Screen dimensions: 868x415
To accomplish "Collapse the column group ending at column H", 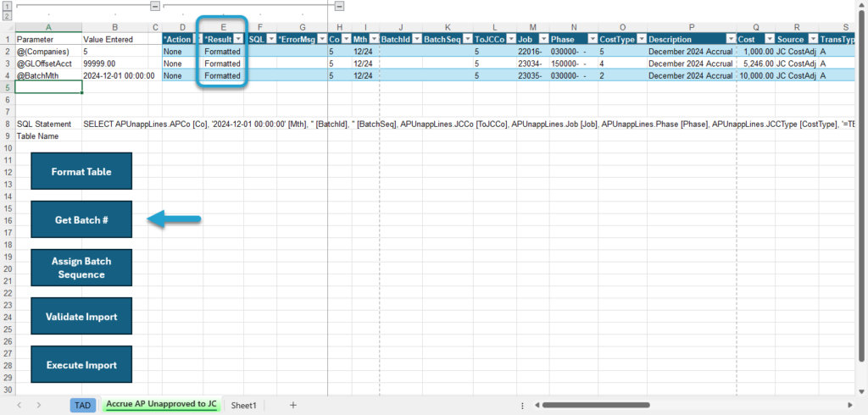I will coord(339,6).
